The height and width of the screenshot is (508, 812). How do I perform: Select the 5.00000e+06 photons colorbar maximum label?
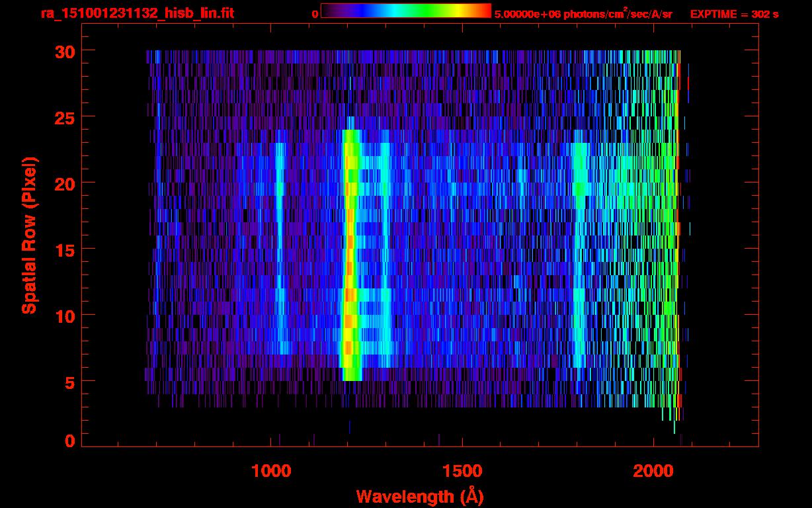(x=583, y=14)
